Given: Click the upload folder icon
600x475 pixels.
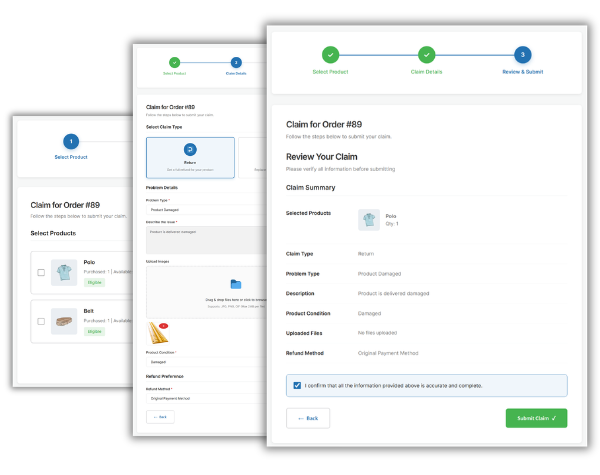Looking at the screenshot, I should pyautogui.click(x=236, y=284).
